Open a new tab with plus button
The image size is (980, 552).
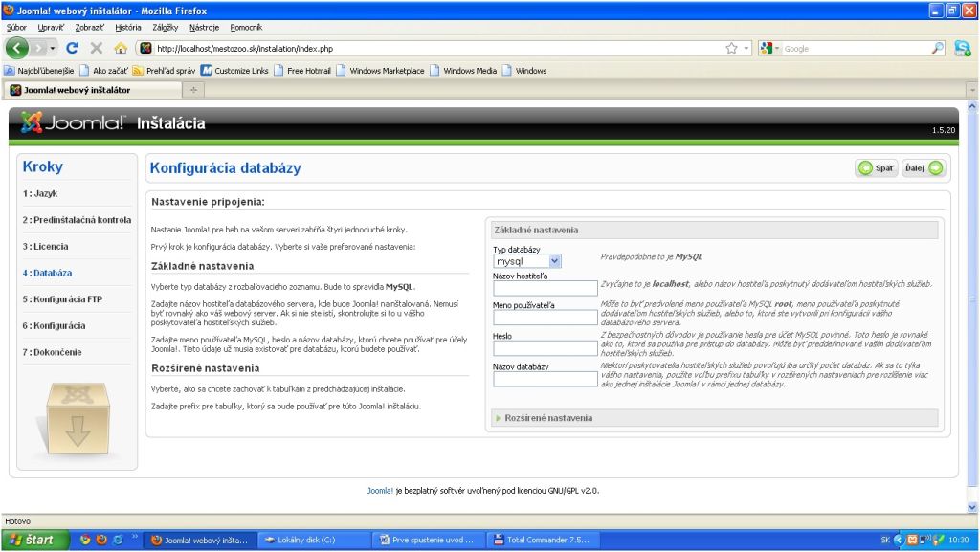pos(193,90)
